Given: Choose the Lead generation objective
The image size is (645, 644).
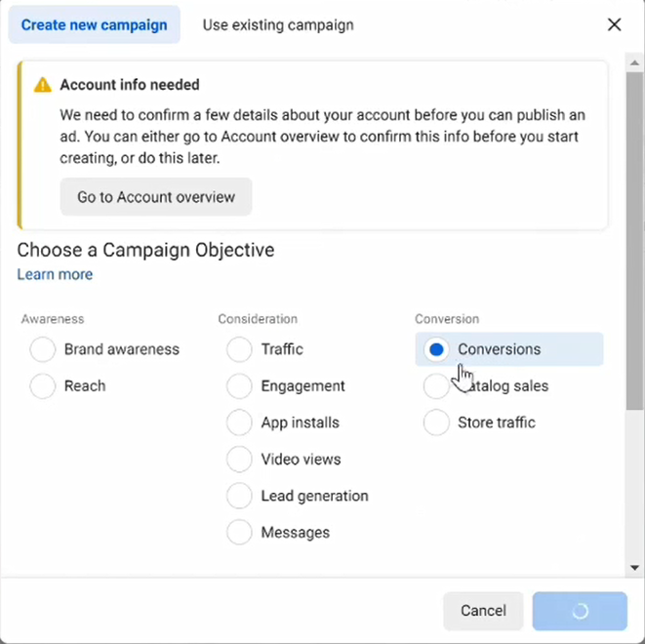Looking at the screenshot, I should coord(239,496).
